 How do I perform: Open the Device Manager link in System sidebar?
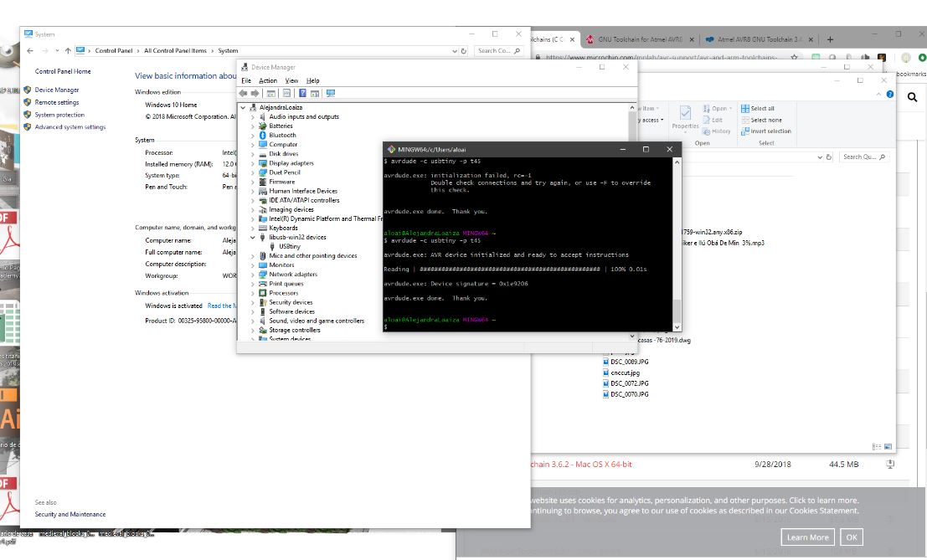pos(57,90)
